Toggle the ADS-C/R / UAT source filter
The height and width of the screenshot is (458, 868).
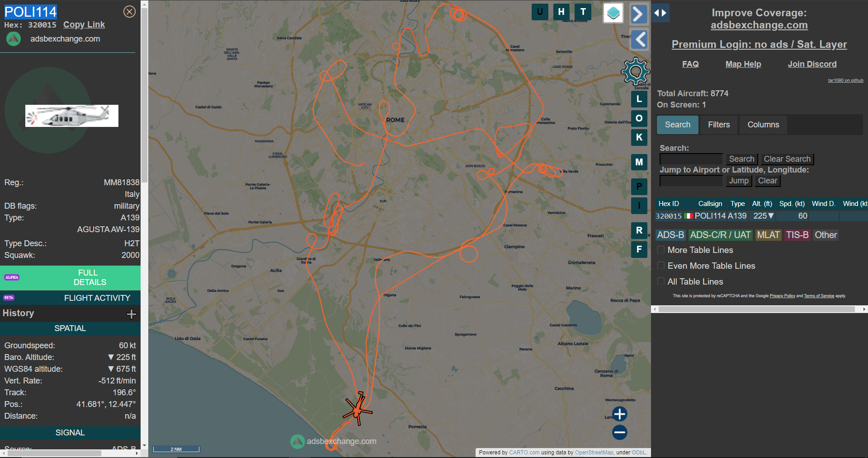pos(720,235)
